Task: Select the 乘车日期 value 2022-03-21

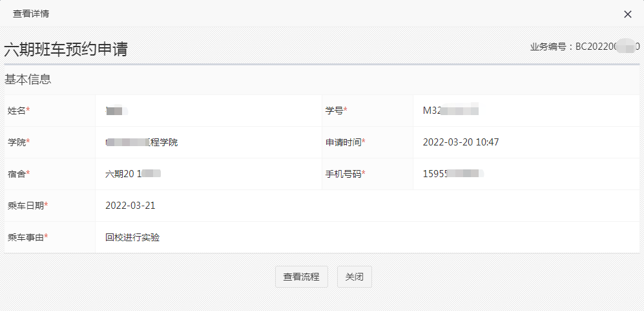Action: [130, 206]
